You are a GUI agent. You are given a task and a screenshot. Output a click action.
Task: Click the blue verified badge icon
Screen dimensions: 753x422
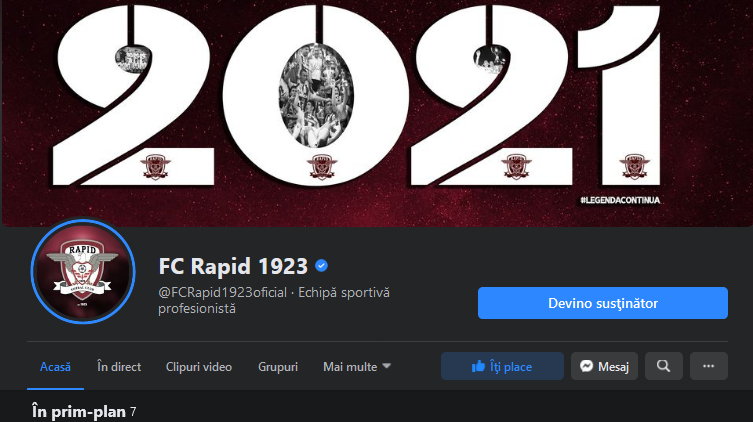tap(321, 265)
